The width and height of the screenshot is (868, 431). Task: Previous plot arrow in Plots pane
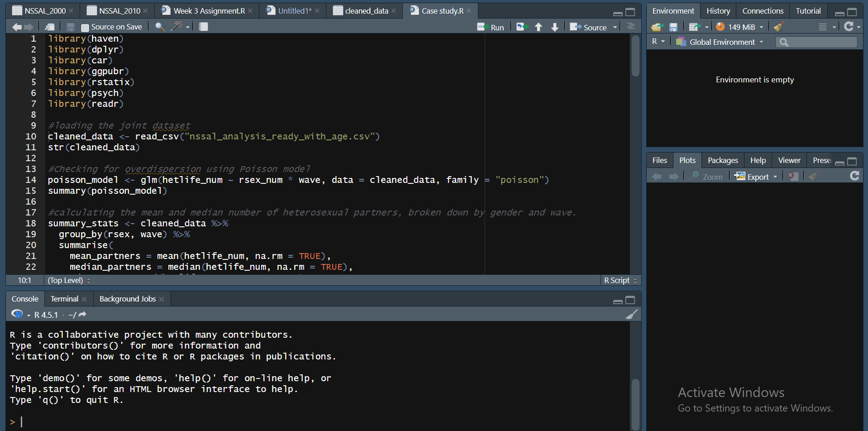[657, 177]
